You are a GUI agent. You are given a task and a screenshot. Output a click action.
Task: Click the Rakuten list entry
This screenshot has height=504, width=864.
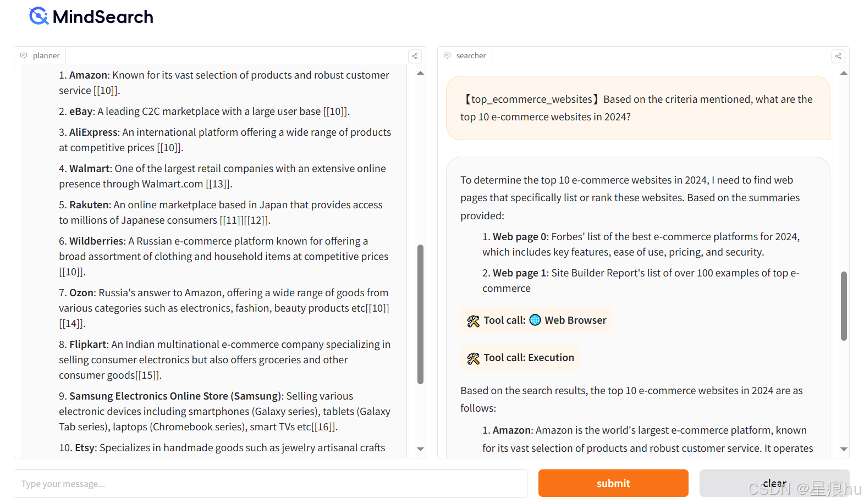point(221,212)
